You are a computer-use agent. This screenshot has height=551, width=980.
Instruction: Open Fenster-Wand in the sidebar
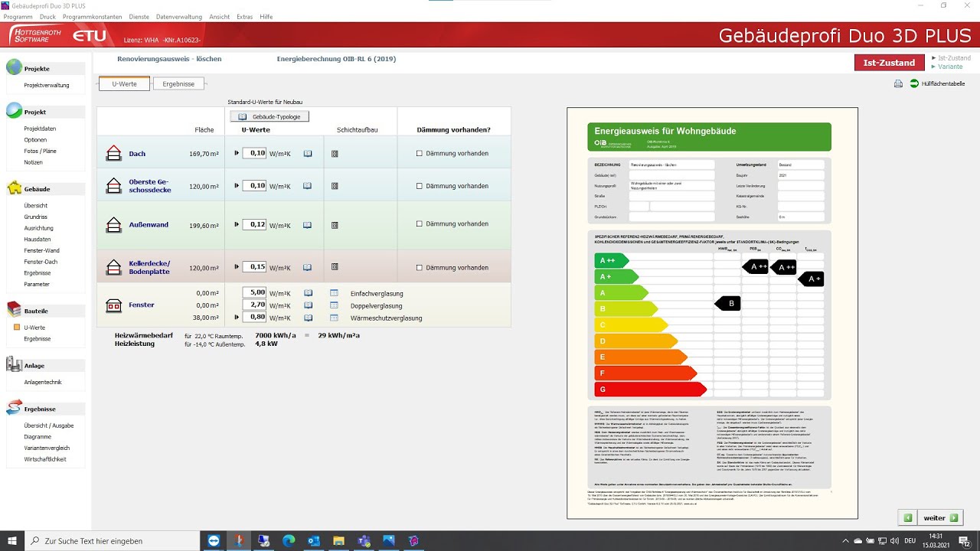tap(41, 250)
